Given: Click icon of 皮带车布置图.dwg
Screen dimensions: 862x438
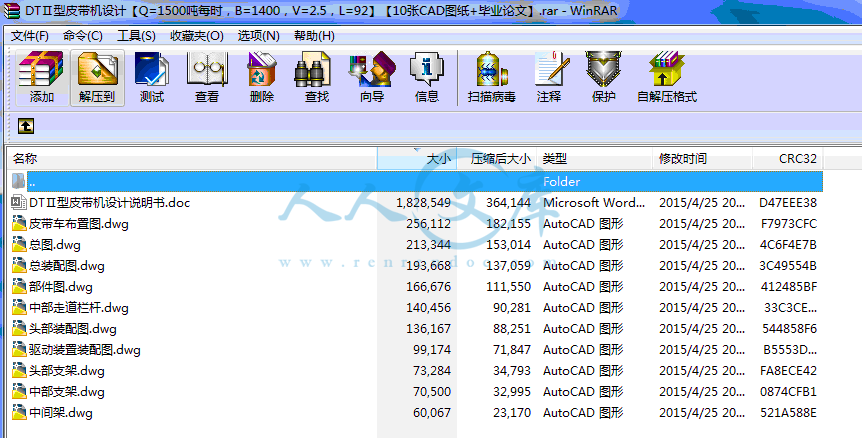Looking at the screenshot, I should click(19, 223).
